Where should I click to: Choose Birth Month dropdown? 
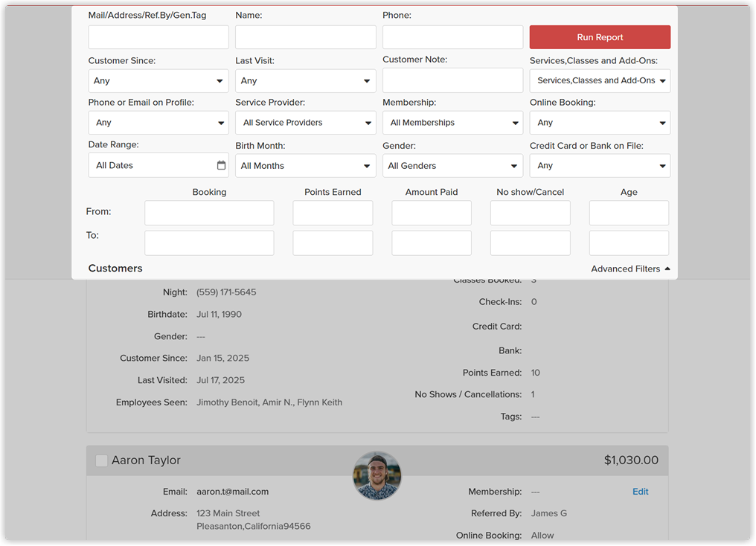click(305, 165)
